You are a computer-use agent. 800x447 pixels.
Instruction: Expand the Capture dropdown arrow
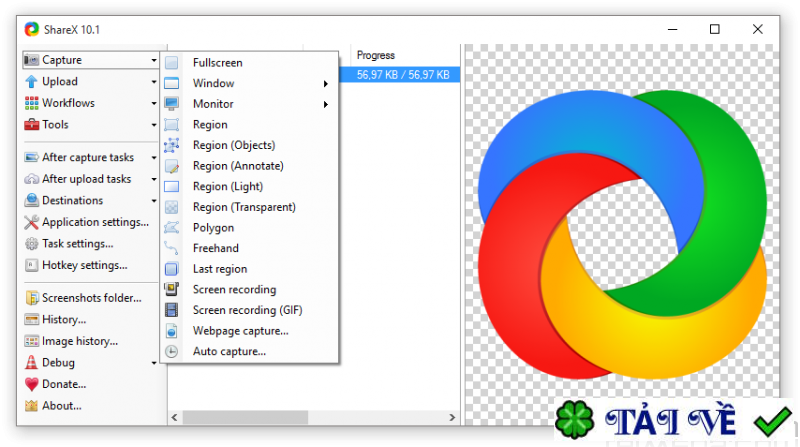[154, 60]
